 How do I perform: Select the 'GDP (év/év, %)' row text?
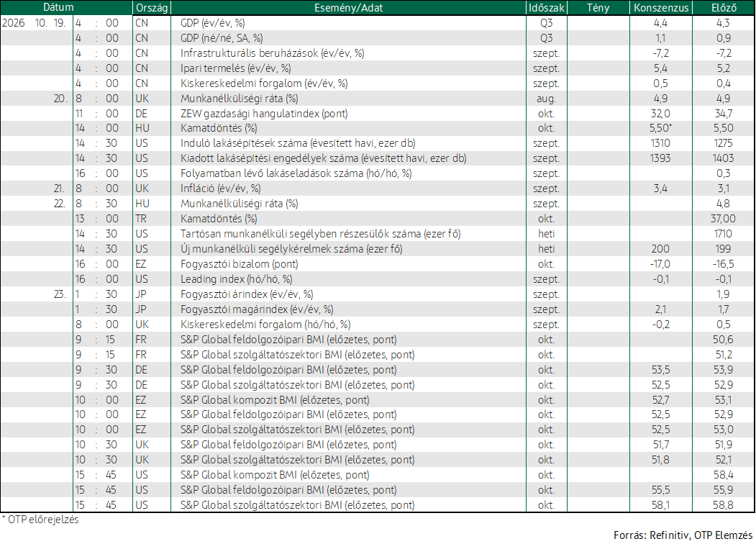pos(212,23)
